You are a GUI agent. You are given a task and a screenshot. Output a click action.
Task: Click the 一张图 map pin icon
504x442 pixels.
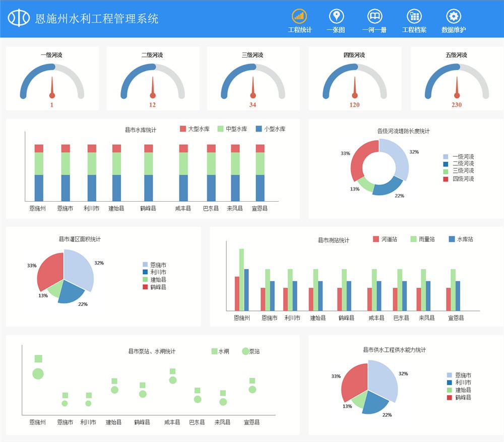tap(336, 17)
